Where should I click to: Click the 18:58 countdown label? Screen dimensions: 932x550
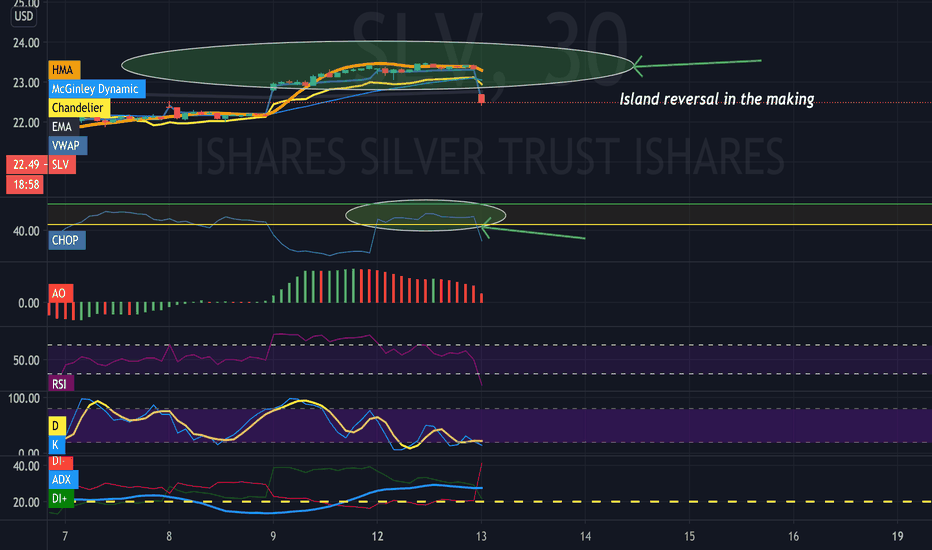[25, 185]
